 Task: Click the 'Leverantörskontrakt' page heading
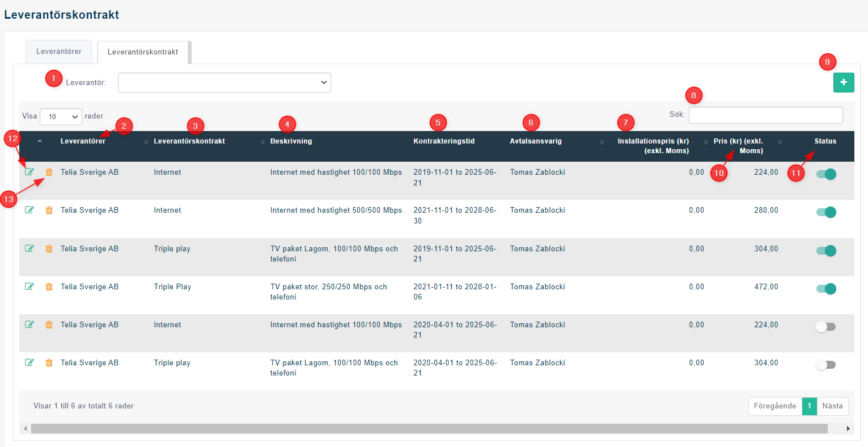[61, 15]
